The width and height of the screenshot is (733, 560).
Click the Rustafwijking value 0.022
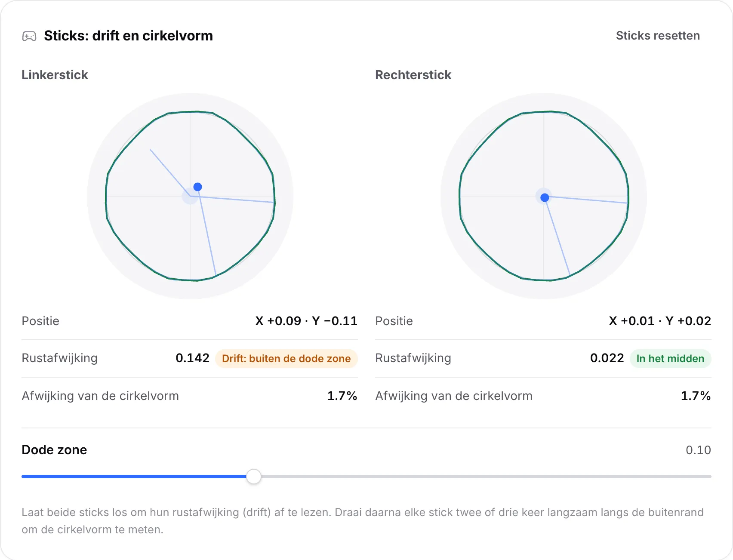click(607, 358)
